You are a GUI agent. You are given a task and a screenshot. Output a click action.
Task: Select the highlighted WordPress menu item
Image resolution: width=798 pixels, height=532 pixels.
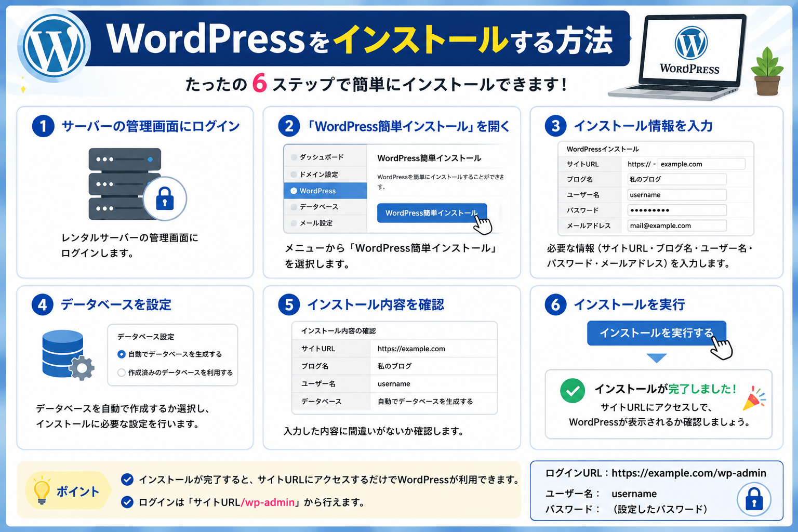325,191
